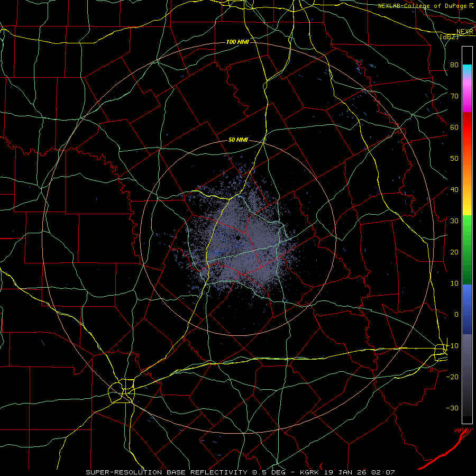Click the "SUPER-RESOLUTION BASE REFLECTIVITY" caption text
The image size is (476, 476).
point(166,472)
